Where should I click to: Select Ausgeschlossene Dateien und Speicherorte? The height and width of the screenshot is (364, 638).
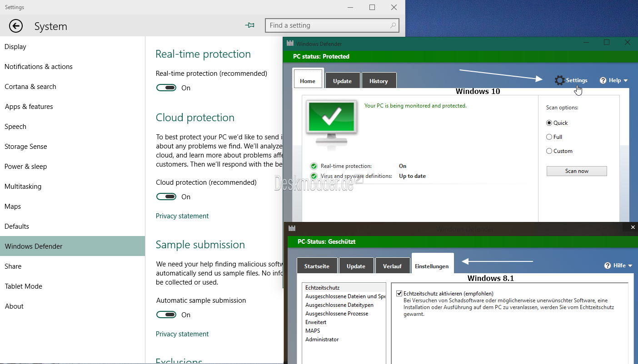pos(344,296)
